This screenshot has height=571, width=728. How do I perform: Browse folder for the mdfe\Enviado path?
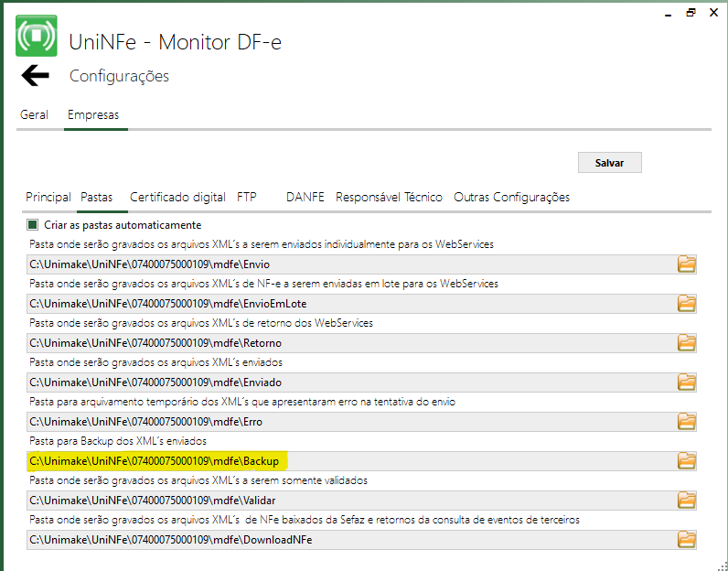686,382
